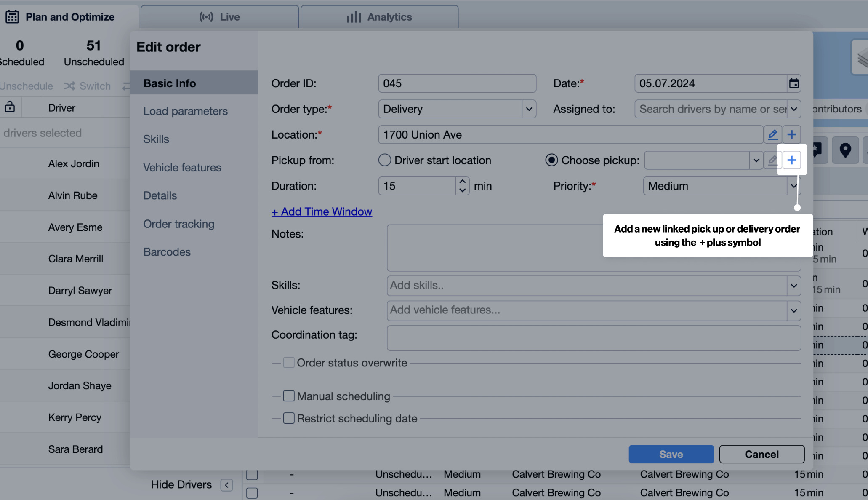
Task: Click the Switch shuffle icon
Action: 69,86
